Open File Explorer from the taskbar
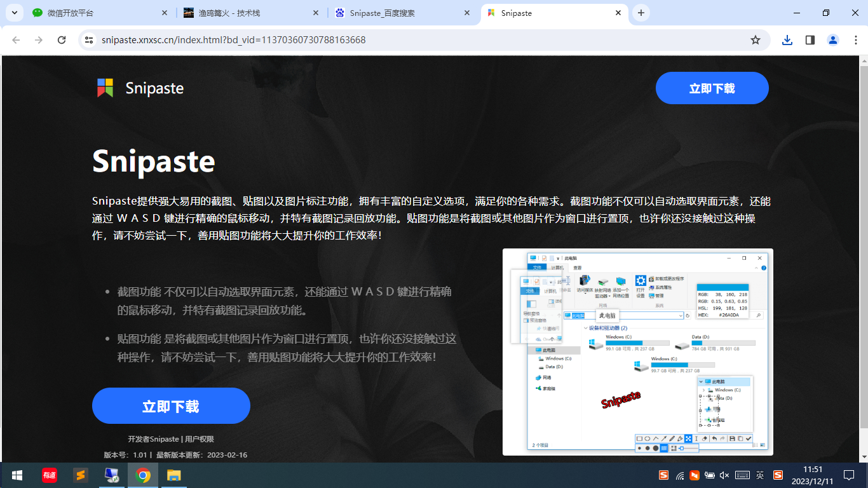This screenshot has height=488, width=868. point(174,475)
